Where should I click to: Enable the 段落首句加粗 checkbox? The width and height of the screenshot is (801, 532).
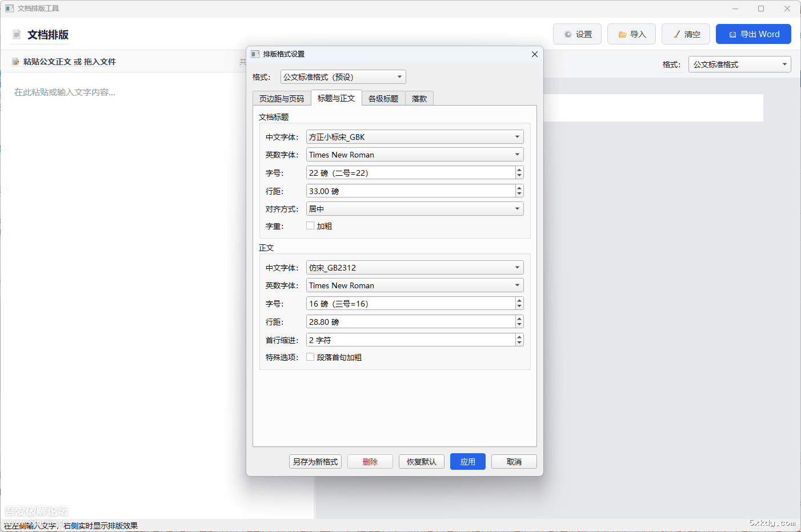[310, 357]
